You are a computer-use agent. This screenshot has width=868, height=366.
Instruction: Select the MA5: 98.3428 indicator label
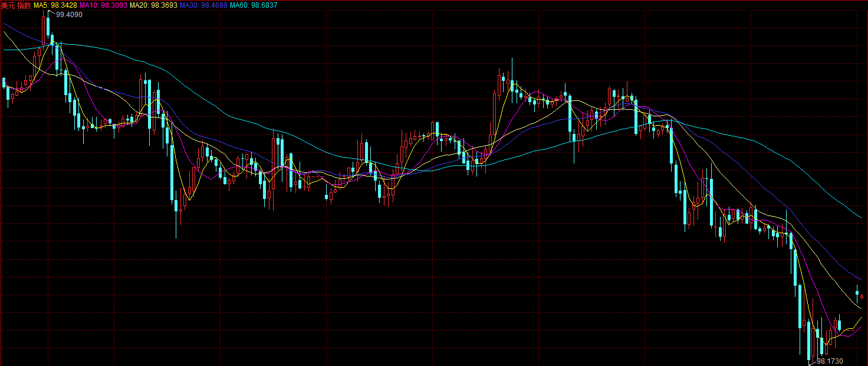click(x=55, y=5)
